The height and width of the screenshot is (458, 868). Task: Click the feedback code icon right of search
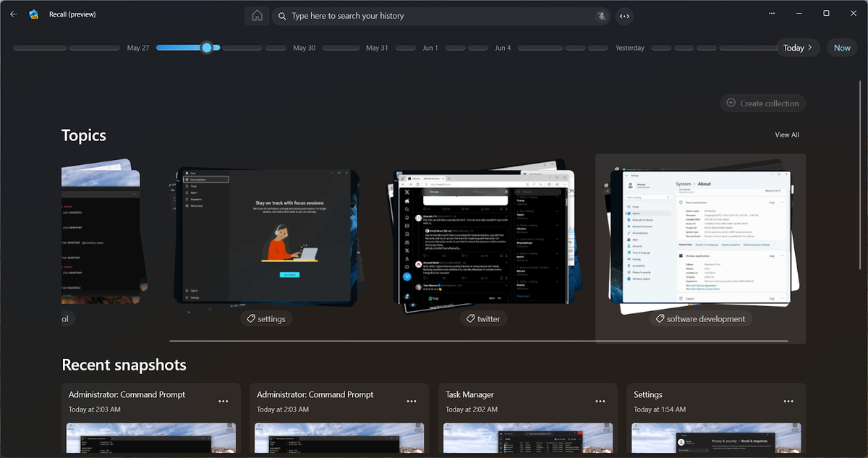click(624, 15)
